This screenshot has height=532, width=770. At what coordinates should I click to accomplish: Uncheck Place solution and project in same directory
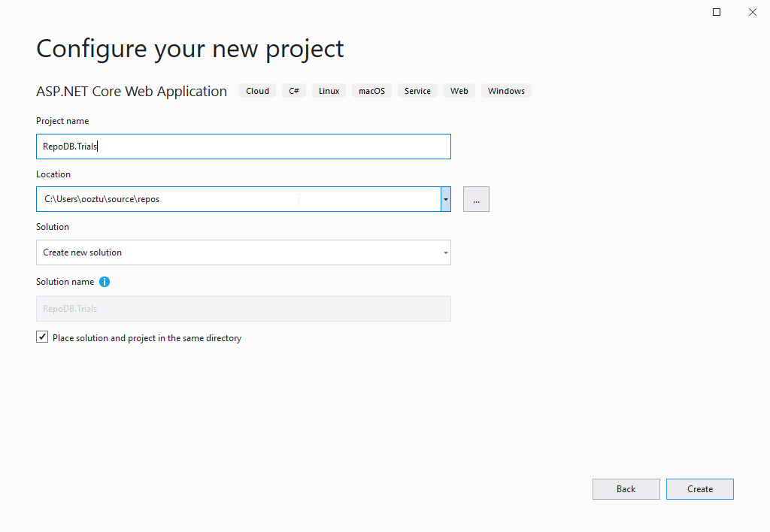coord(42,337)
